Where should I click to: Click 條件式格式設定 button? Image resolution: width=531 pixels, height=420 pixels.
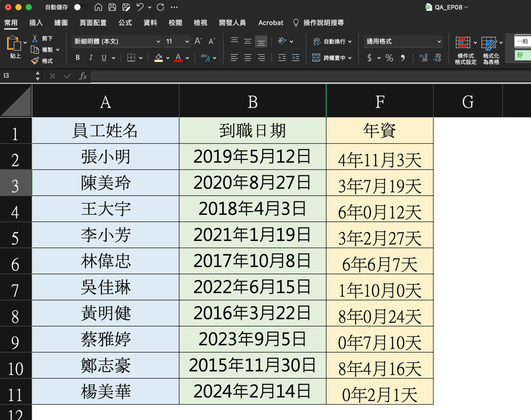(466, 51)
